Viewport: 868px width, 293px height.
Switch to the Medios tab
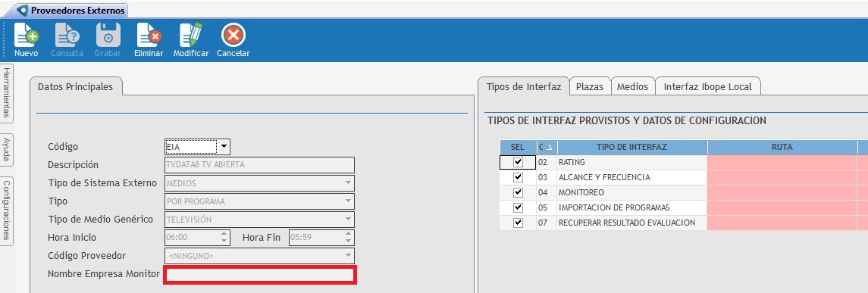(632, 87)
